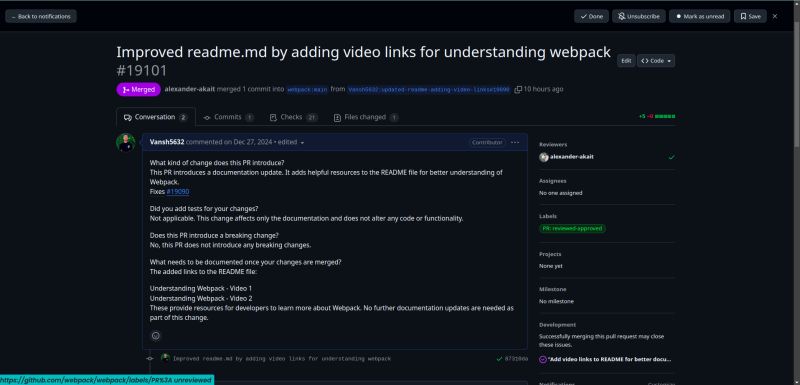
Task: Open the commit hash link in the timeline
Action: pos(516,359)
